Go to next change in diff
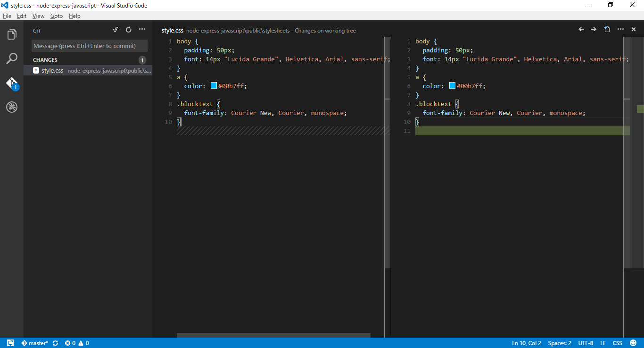This screenshot has height=348, width=644. click(594, 30)
